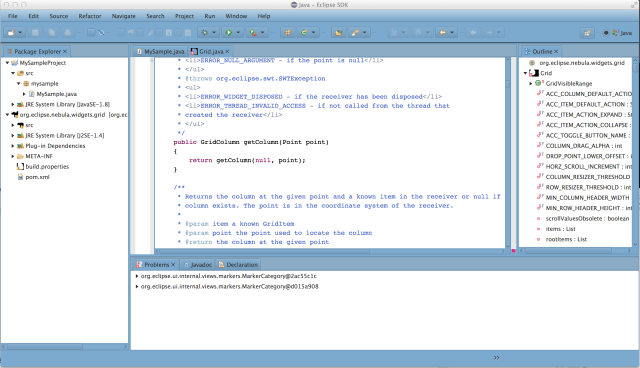Collapse the Grid class in Outline
The height and width of the screenshot is (368, 640).
click(x=525, y=73)
